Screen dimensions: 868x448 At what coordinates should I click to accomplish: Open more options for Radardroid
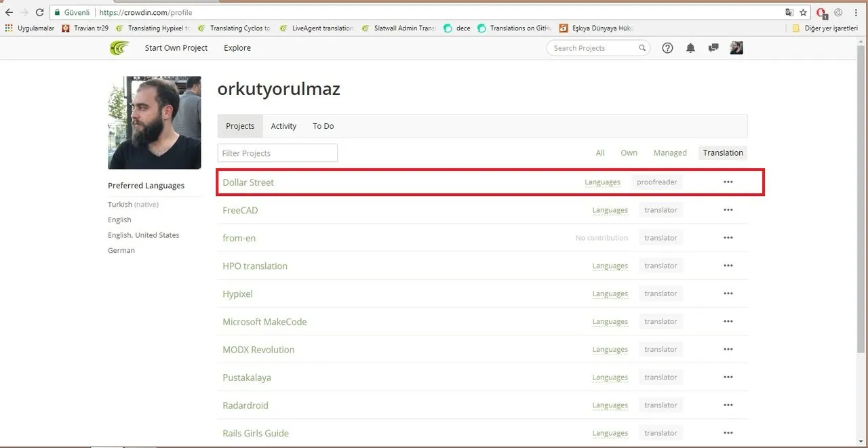(x=728, y=405)
